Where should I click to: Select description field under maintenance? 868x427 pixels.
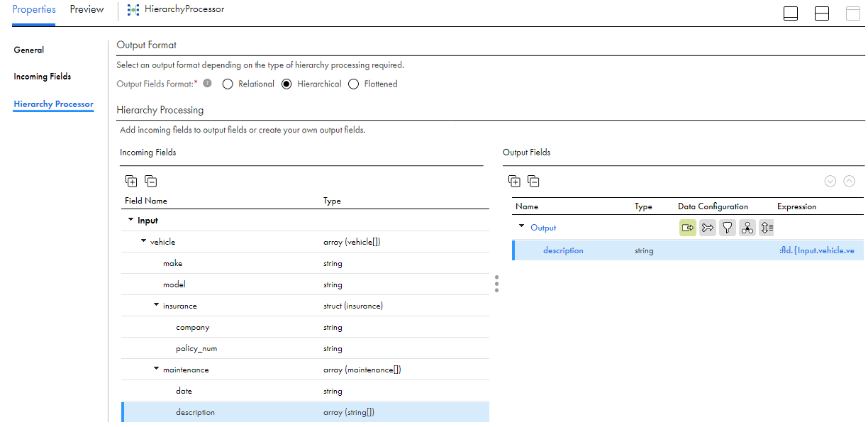305,412
